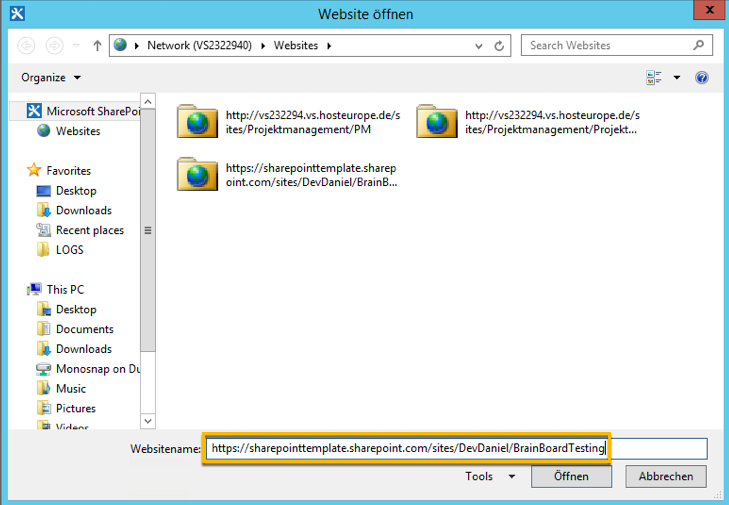
Task: Click the Favorites star icon
Action: [34, 170]
